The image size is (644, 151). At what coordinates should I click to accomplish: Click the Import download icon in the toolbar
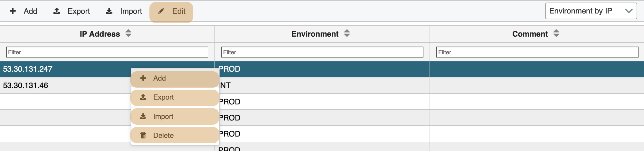109,11
